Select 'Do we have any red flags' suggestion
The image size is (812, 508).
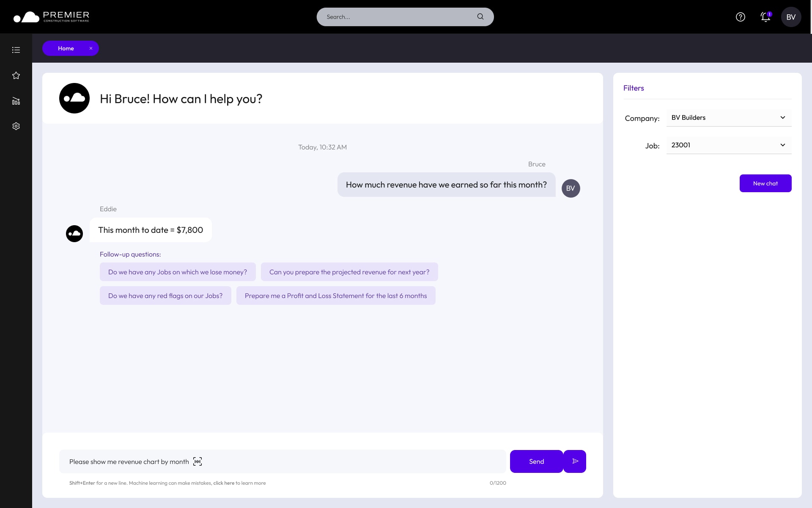coord(165,295)
